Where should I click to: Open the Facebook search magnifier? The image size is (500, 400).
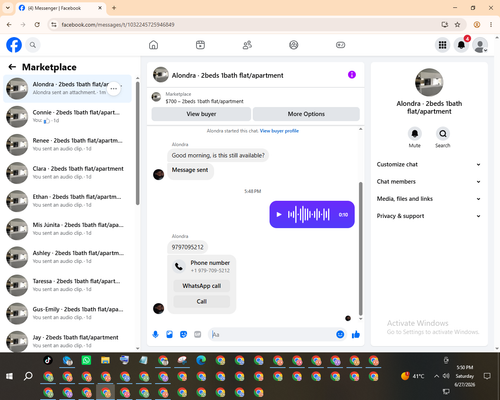click(33, 45)
